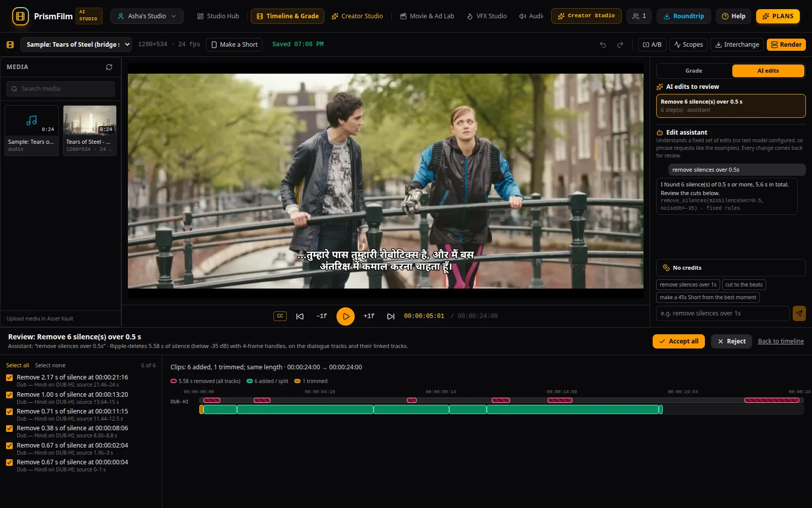Open the Remove 6 silence(s) review card
Screen dimensions: 812x508
pyautogui.click(x=731, y=106)
